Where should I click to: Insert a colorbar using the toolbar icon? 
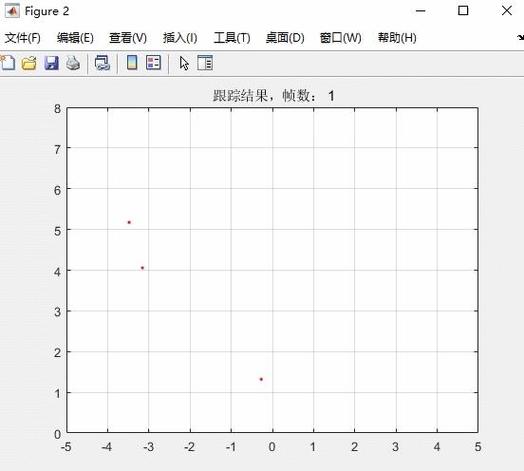[132, 63]
